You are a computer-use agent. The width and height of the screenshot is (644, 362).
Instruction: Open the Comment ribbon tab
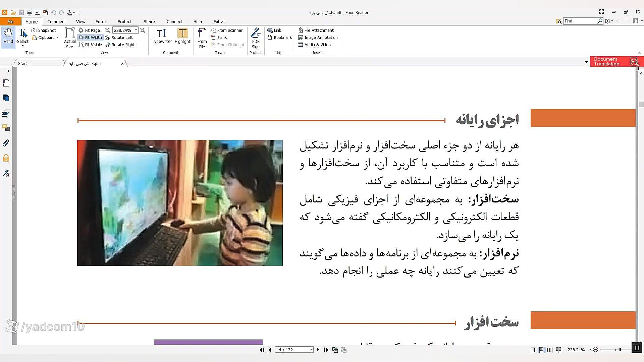[x=56, y=21]
